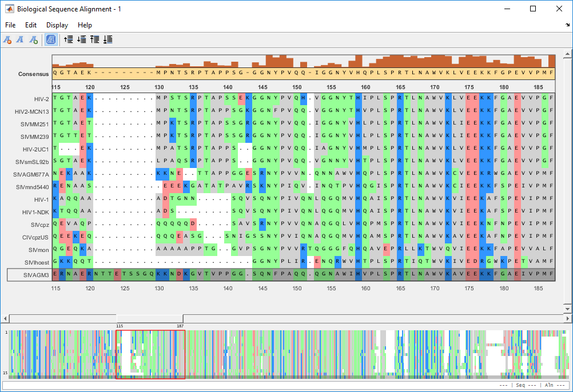The image size is (573, 392).
Task: Reset font size with middle A icon
Action: (20, 39)
